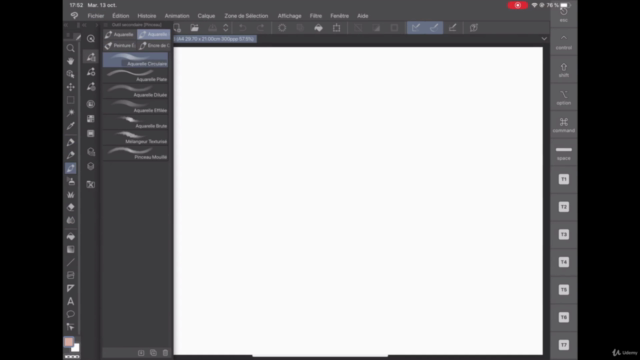Expand the canvas tab chevron
This screenshot has height=360, width=640.
[x=544, y=39]
